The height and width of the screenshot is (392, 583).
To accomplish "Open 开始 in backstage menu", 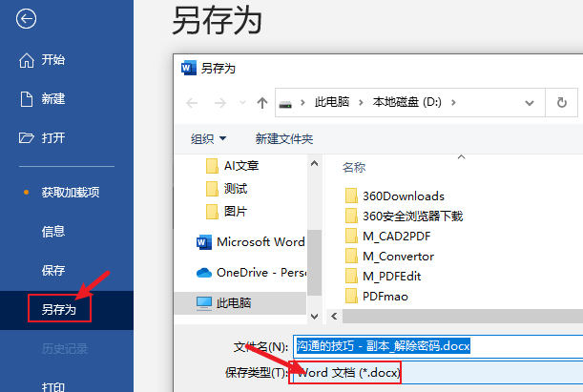I will click(x=53, y=60).
